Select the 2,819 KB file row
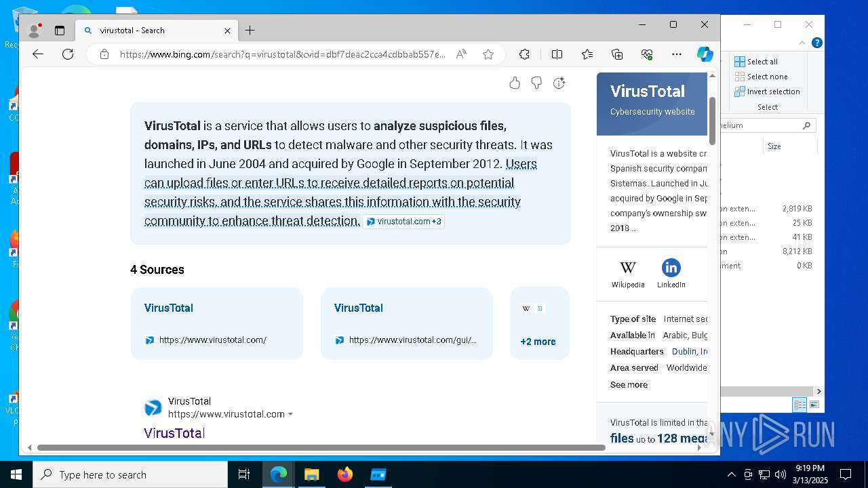Viewport: 868px width, 488px height. [768, 209]
